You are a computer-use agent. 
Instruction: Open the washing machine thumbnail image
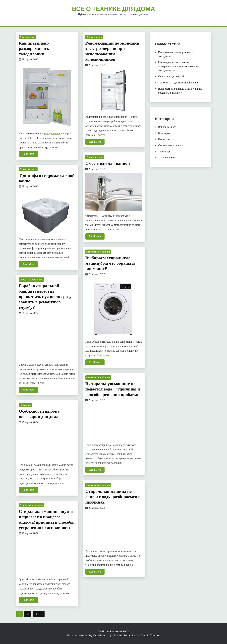coord(113,309)
